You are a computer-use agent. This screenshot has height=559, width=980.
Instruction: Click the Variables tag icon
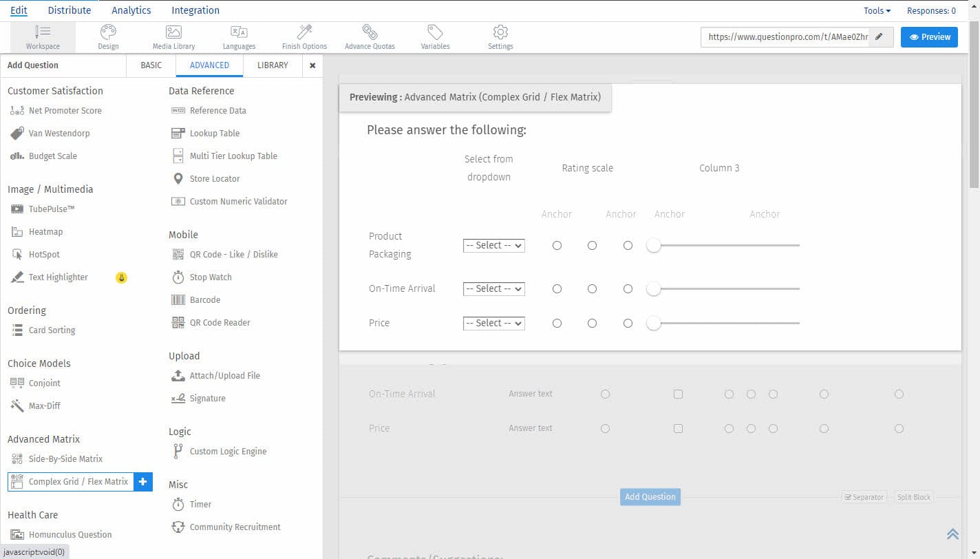click(435, 32)
